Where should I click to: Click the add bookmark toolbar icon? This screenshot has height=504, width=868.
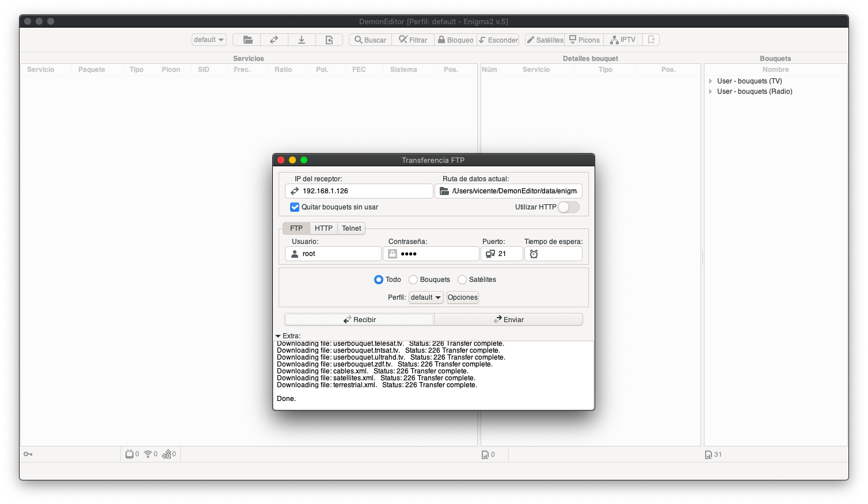(651, 40)
